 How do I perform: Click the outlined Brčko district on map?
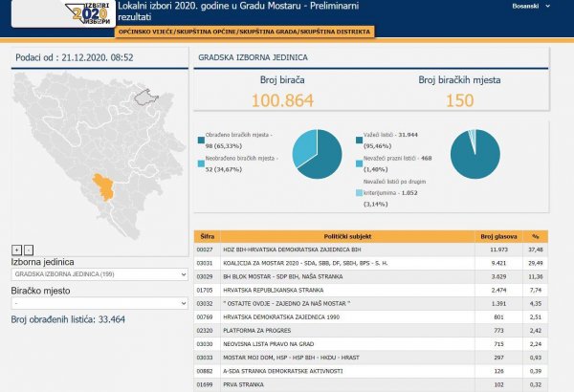(x=146, y=96)
